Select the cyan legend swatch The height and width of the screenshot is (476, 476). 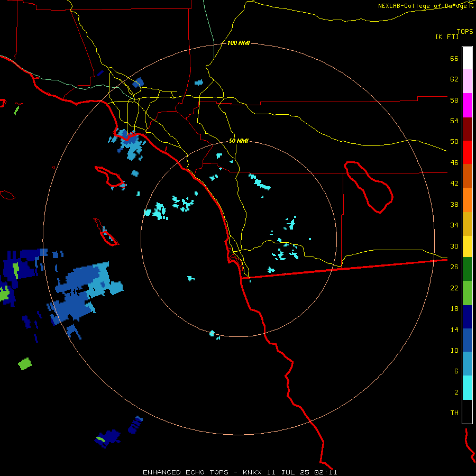467,388
